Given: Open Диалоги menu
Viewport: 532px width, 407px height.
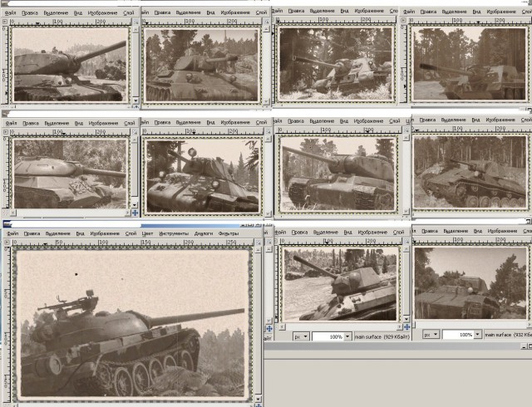Looking at the screenshot, I should (204, 233).
